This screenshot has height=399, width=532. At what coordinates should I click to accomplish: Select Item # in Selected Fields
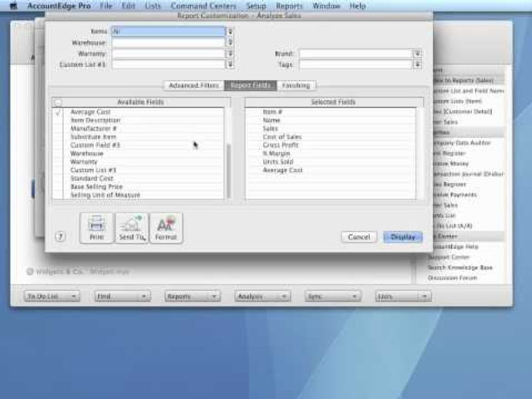coord(272,112)
